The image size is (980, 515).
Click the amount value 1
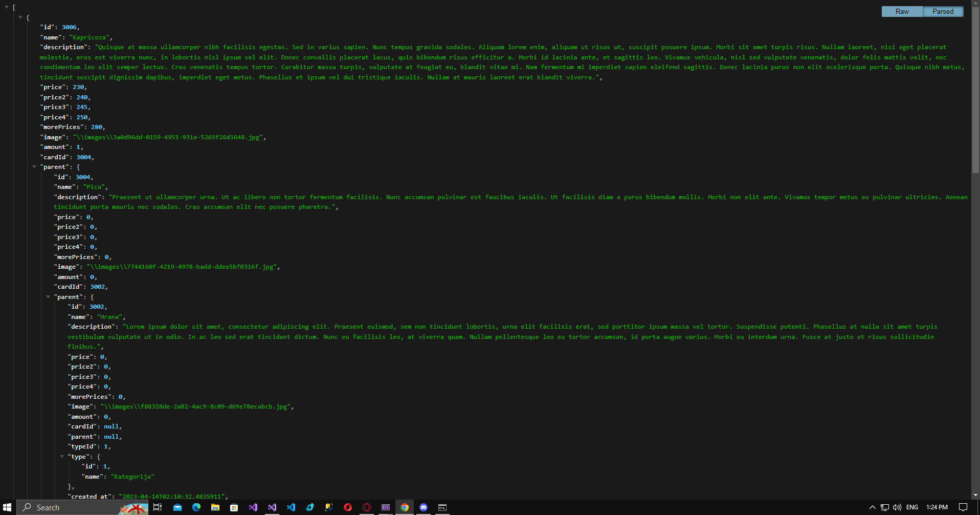pos(78,147)
